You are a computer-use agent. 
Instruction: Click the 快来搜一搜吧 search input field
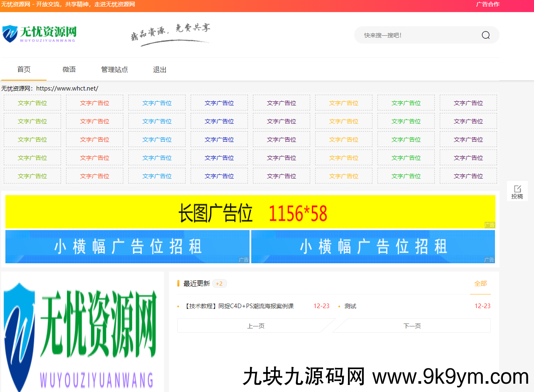tap(415, 35)
